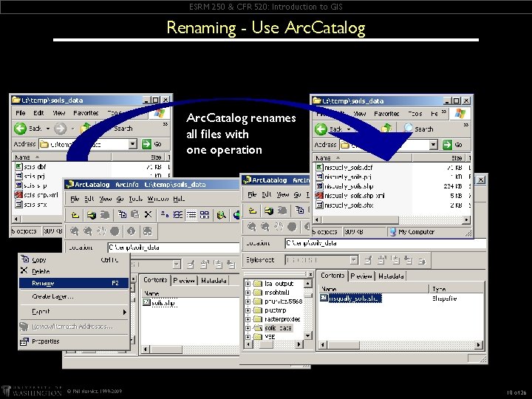Image resolution: width=532 pixels, height=399 pixels.
Task: Switch to Metadata tab in left ArcCatalog
Action: coord(214,281)
